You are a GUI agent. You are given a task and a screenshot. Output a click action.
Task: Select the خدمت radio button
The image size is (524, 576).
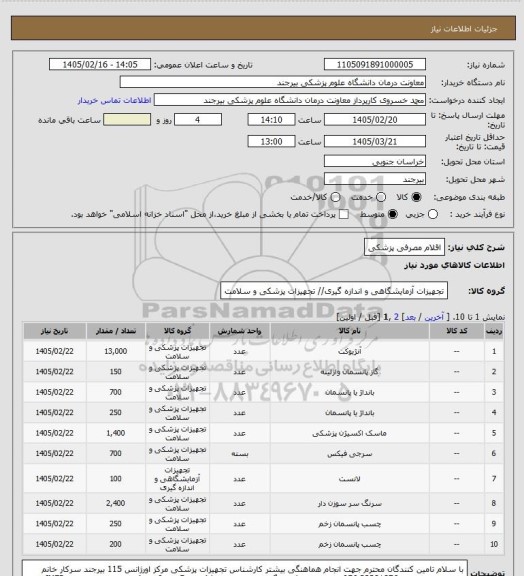(381, 197)
